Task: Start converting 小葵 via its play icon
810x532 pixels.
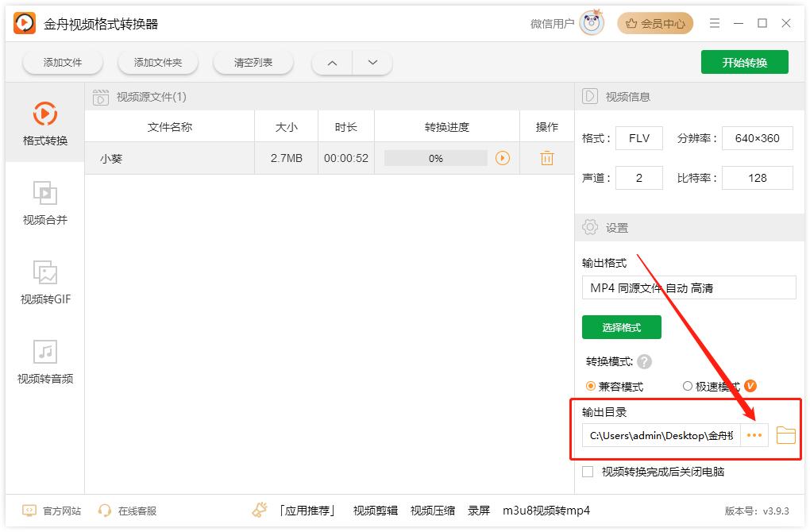Action: click(x=503, y=157)
